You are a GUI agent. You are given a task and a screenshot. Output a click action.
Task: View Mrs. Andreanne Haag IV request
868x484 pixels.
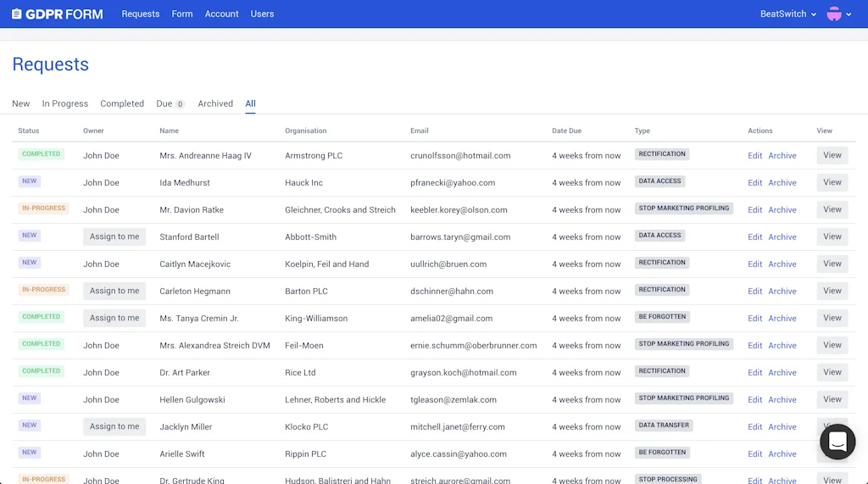pos(832,155)
